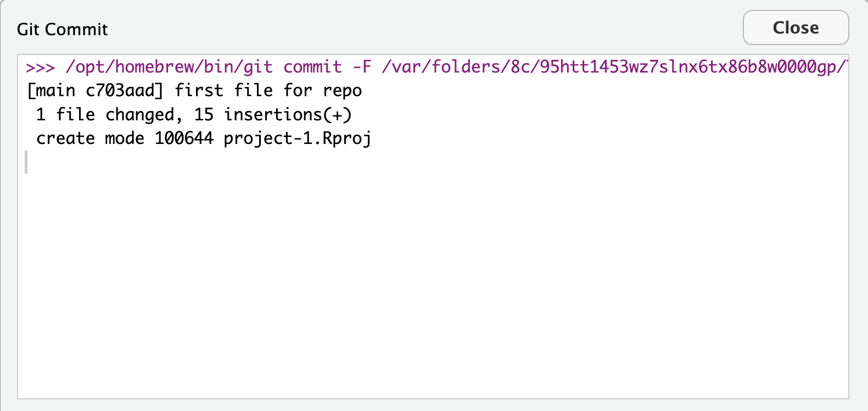Select the Git Commit dialog title
This screenshot has width=868, height=411.
62,29
